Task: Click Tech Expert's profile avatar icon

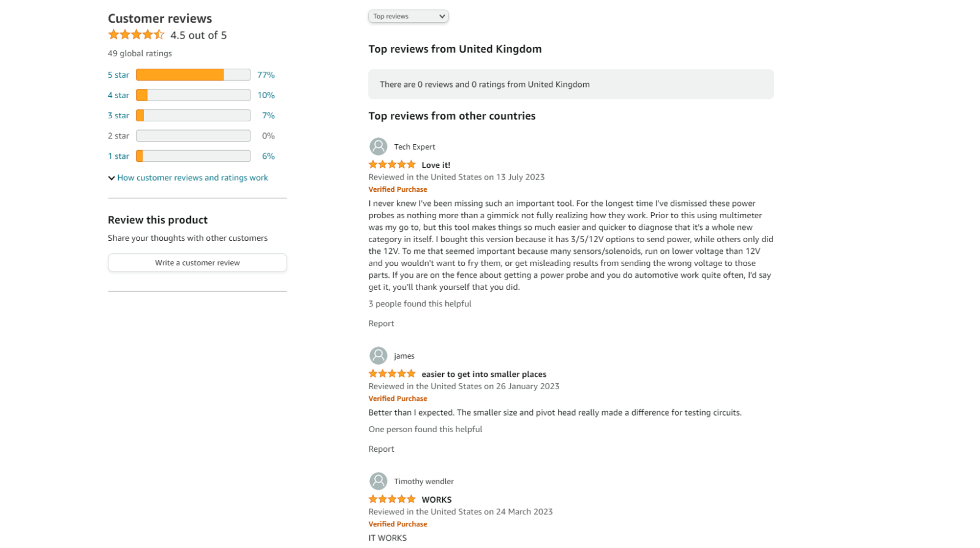Action: (x=379, y=147)
